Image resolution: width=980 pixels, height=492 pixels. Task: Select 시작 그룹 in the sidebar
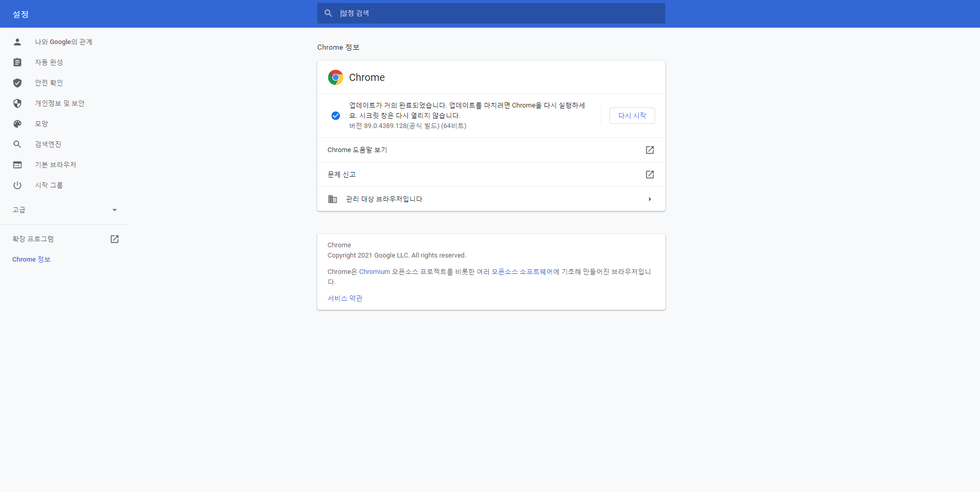tap(49, 185)
